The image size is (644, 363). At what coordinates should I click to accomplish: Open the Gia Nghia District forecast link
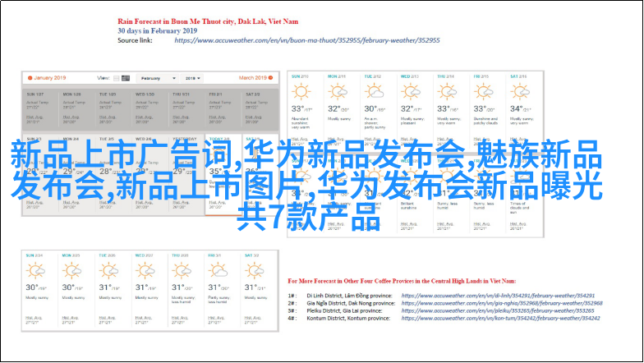502,303
